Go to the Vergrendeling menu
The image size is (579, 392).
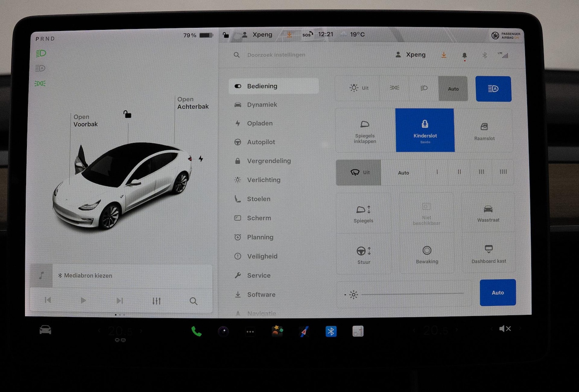[269, 161]
